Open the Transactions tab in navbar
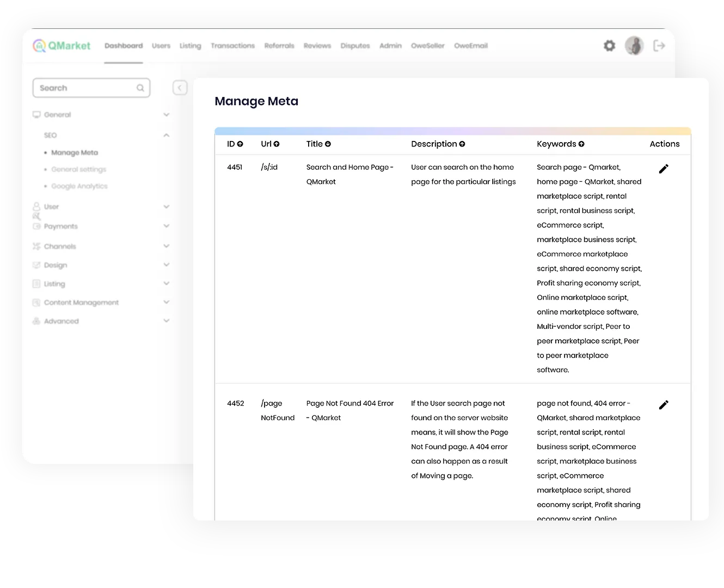The image size is (724, 588). [x=232, y=46]
